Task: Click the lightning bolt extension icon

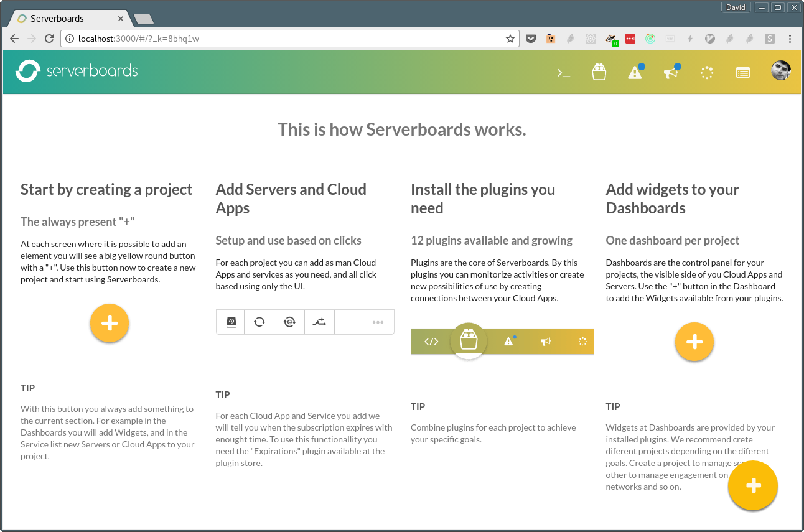Action: pyautogui.click(x=690, y=39)
